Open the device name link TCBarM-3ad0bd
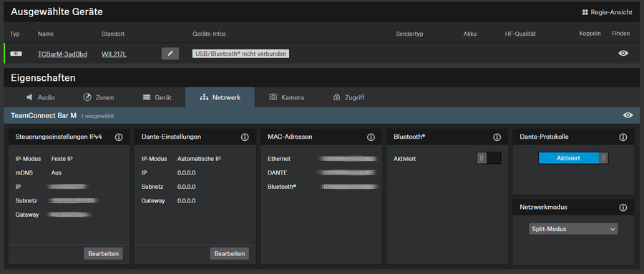Image resolution: width=644 pixels, height=274 pixels. [x=62, y=54]
